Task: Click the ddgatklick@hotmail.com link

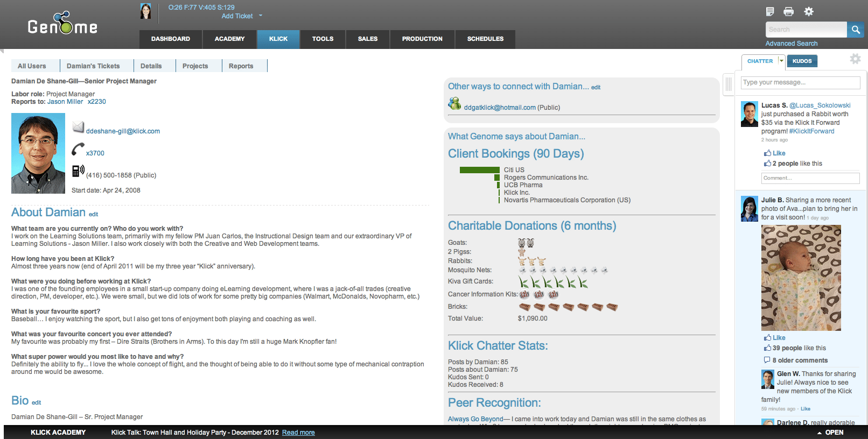Action: (x=500, y=108)
